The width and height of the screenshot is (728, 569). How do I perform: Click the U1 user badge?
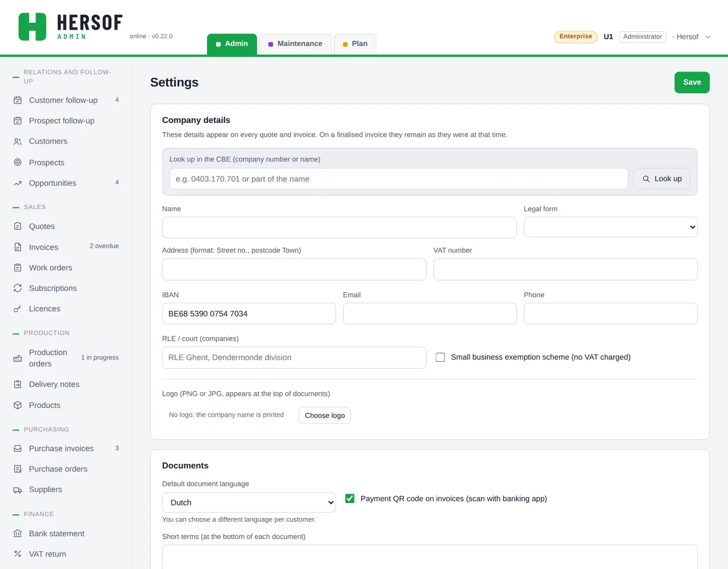point(608,37)
